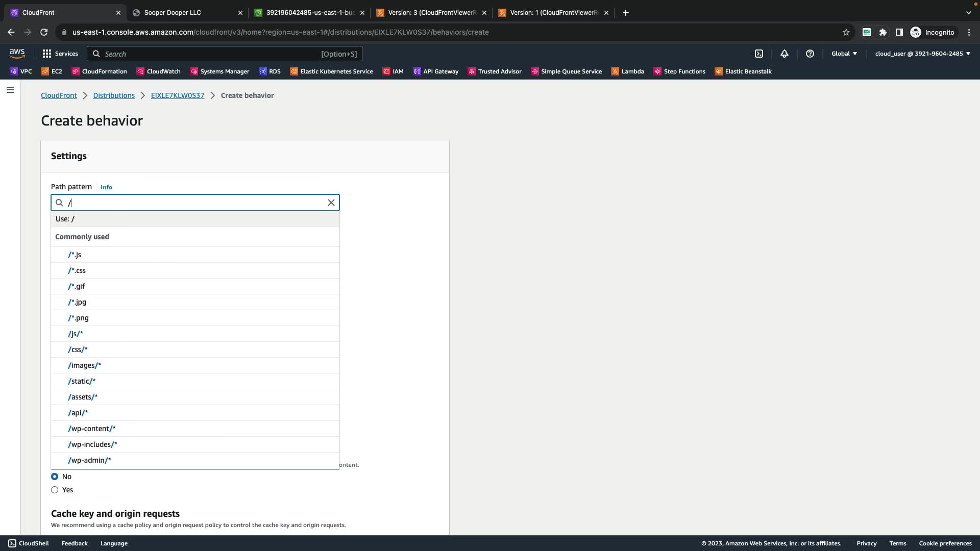Click the Info link beside Path pattern
Screen dimensions: 980x551
pos(106,187)
